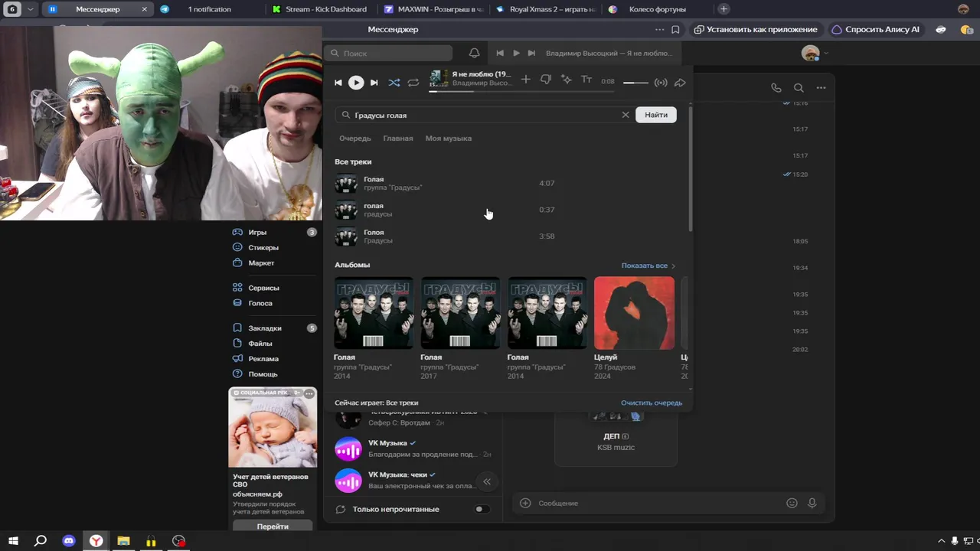
Task: Skip to previous track in music player panel
Action: click(338, 83)
